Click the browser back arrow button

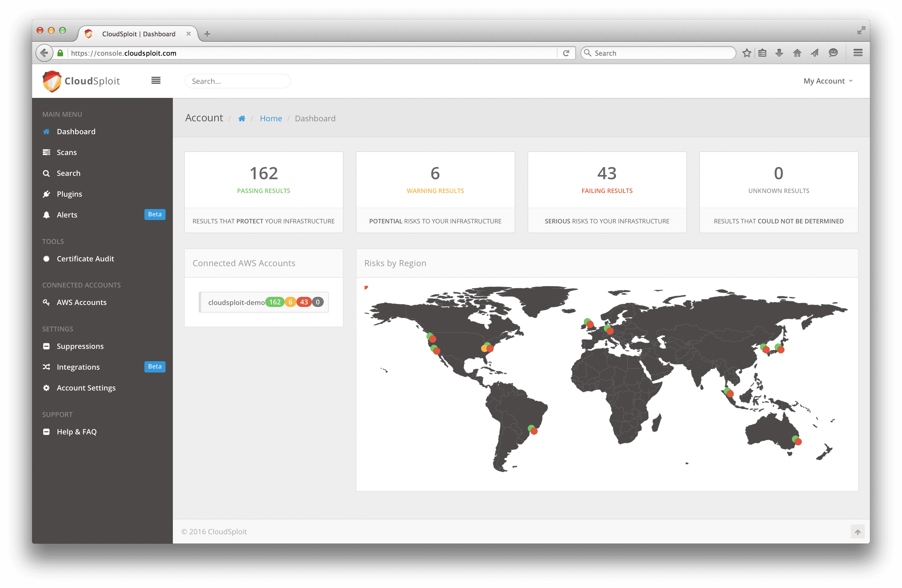click(44, 53)
